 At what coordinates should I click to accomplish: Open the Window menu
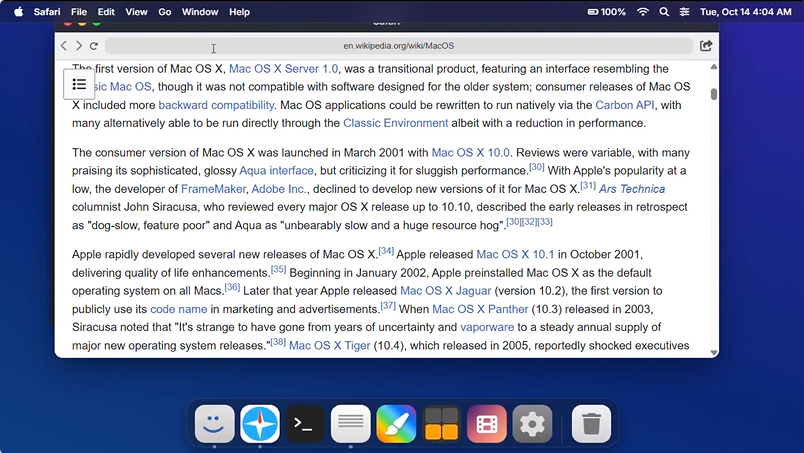200,12
